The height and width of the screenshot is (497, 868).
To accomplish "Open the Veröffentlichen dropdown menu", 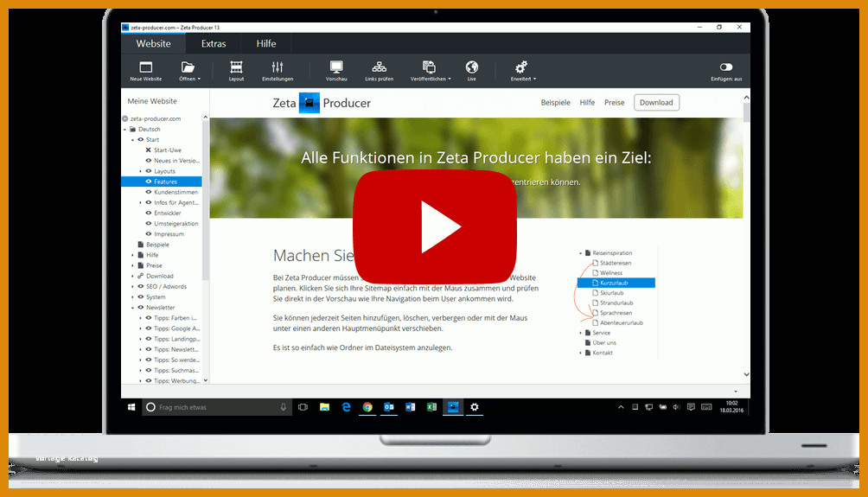I will 431,71.
